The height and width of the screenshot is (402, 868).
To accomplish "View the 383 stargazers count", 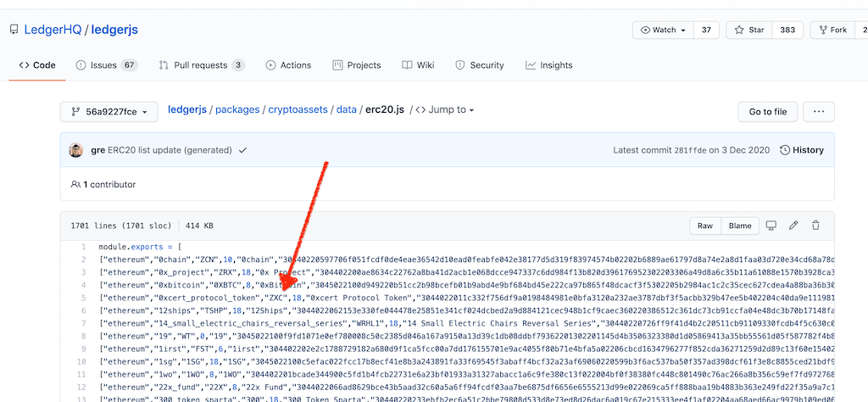I will pyautogui.click(x=787, y=30).
